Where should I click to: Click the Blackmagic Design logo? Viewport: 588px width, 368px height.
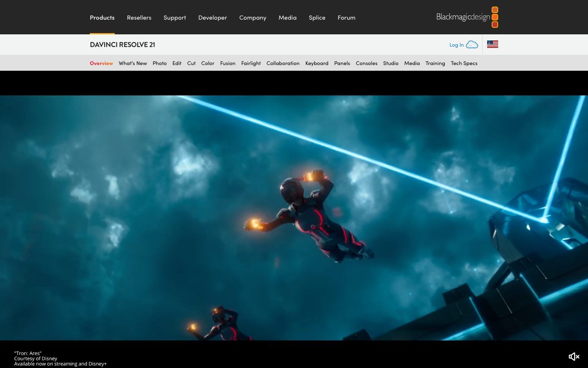tap(467, 17)
